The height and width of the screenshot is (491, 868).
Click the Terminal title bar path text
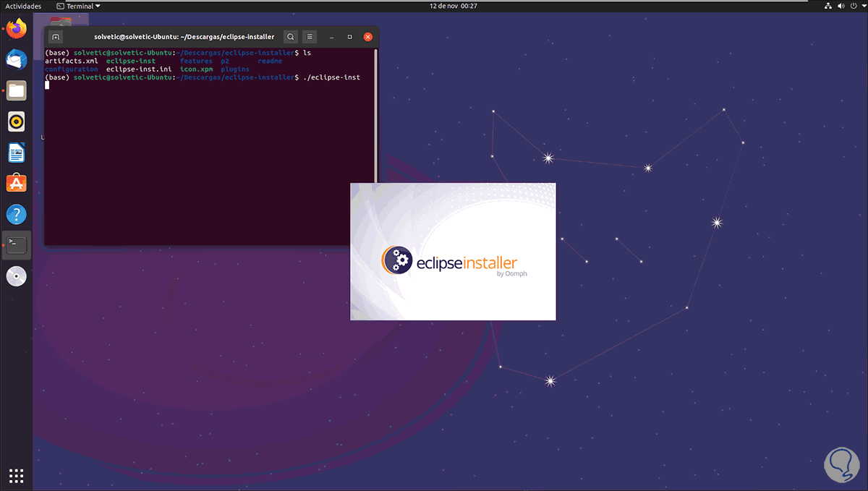(x=184, y=37)
